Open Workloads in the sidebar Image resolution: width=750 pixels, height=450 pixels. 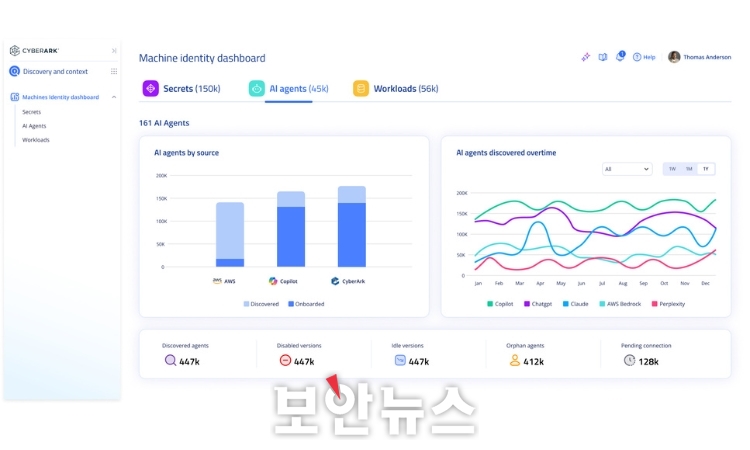[x=36, y=140]
